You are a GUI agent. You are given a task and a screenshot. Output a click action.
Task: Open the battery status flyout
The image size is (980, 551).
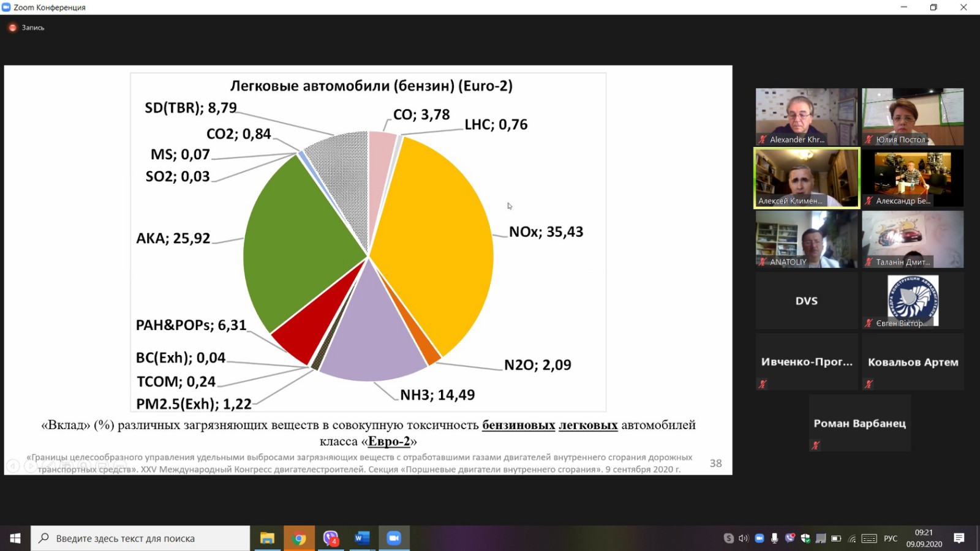click(x=836, y=539)
